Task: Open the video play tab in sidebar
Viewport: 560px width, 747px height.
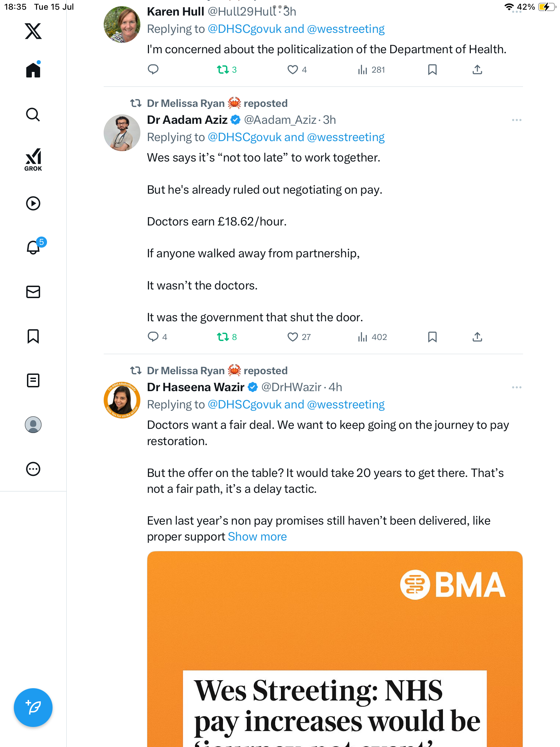Action: pyautogui.click(x=33, y=203)
